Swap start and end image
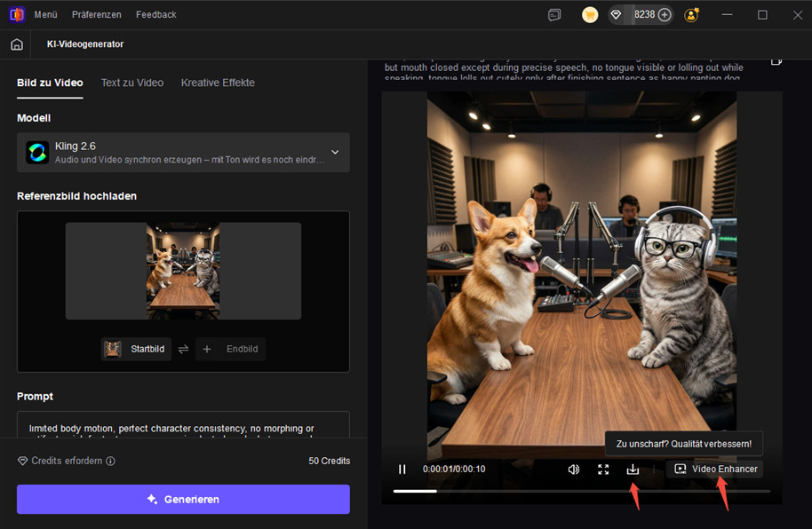The image size is (812, 529). pos(183,349)
